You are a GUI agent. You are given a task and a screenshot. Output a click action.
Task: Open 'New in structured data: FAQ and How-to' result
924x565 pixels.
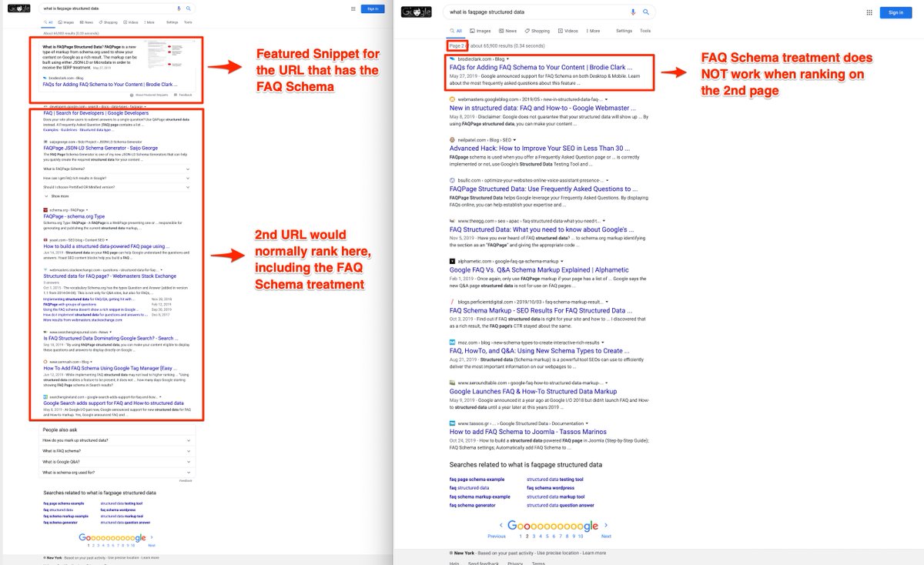point(543,108)
